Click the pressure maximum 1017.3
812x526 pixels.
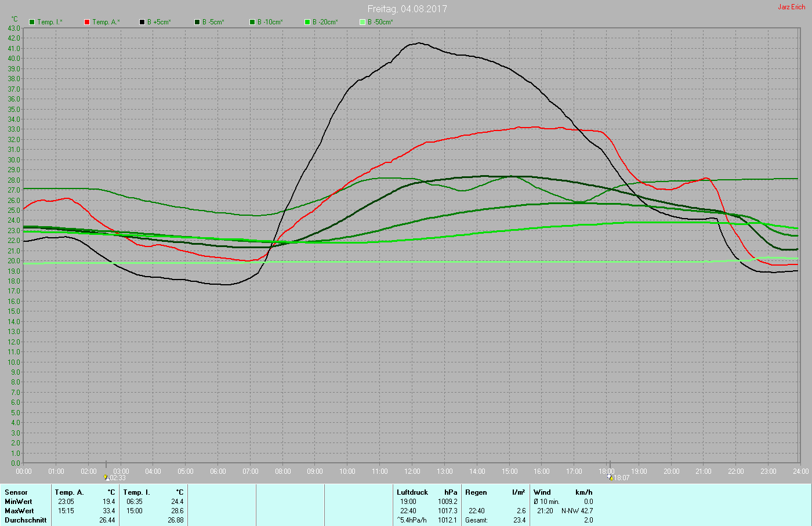pos(448,511)
